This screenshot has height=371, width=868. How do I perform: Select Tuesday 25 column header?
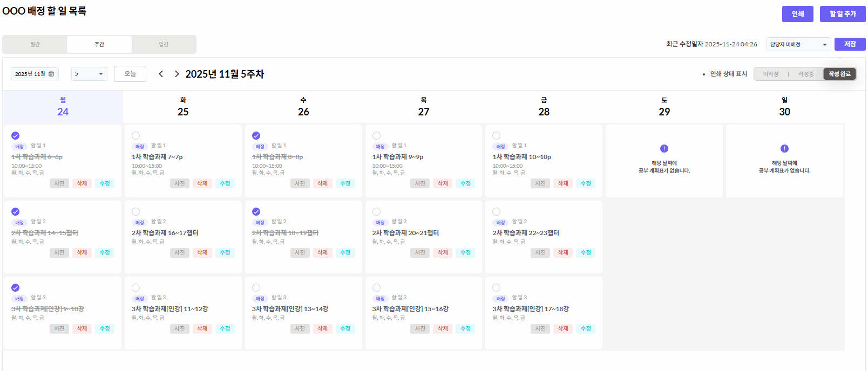coord(183,107)
